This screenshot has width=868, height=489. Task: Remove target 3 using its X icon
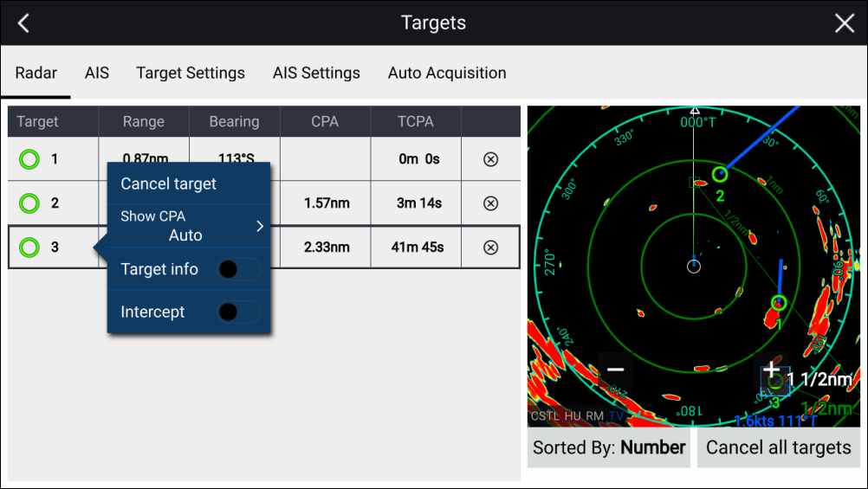point(490,248)
